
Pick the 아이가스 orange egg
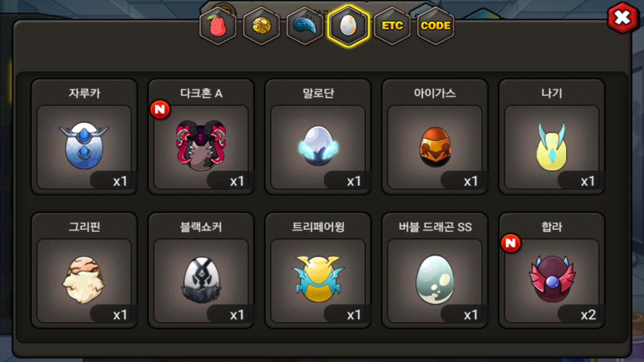click(x=435, y=137)
